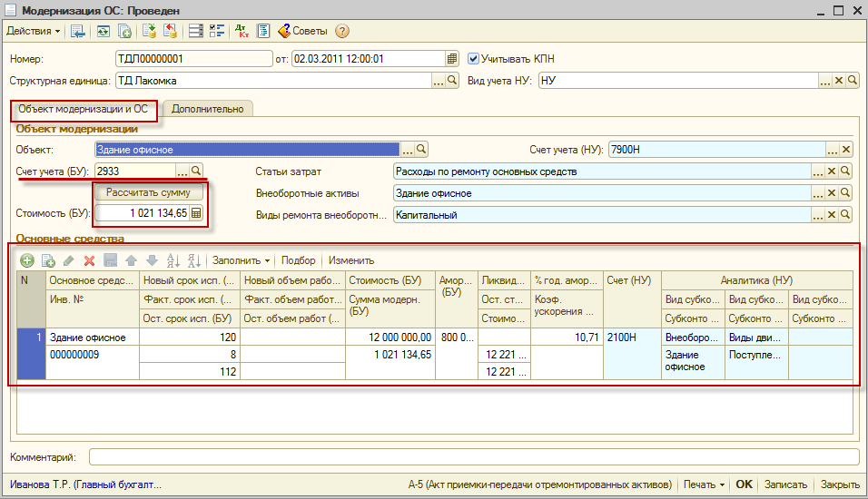
Task: Sort table descending Я-А
Action: pyautogui.click(x=193, y=260)
